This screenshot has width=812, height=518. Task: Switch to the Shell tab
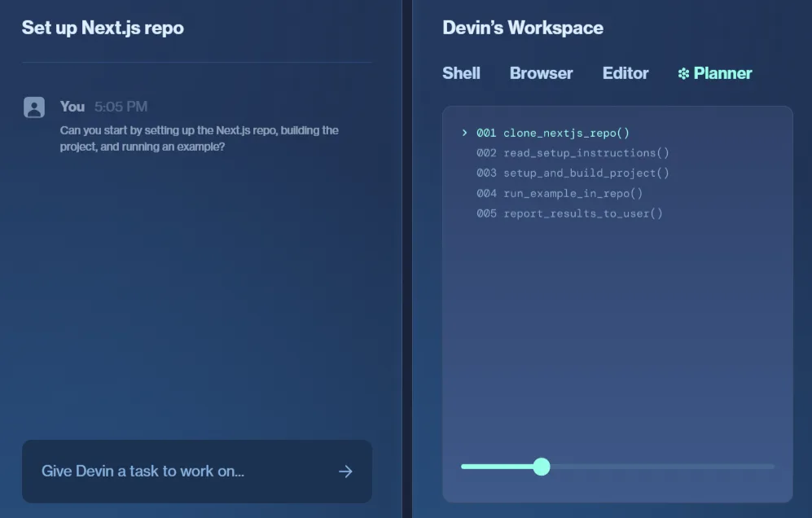(x=461, y=73)
